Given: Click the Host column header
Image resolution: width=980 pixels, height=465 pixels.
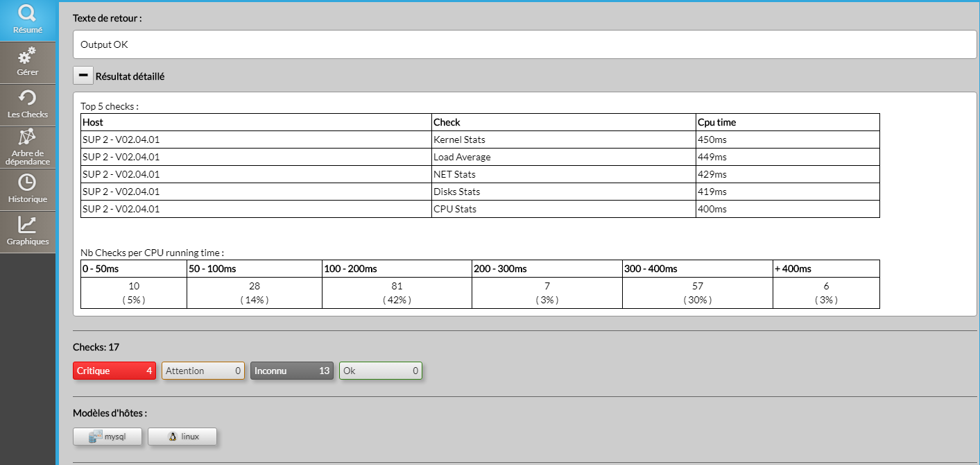Looking at the screenshot, I should tap(93, 122).
